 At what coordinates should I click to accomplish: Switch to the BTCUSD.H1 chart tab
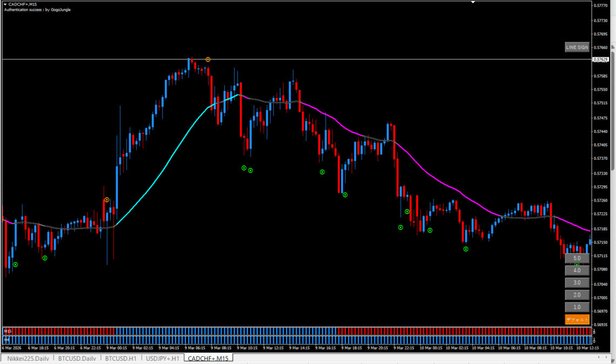tap(120, 358)
